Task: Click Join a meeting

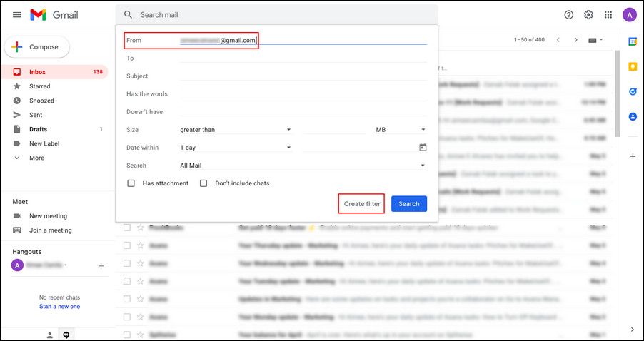Action: pos(50,230)
